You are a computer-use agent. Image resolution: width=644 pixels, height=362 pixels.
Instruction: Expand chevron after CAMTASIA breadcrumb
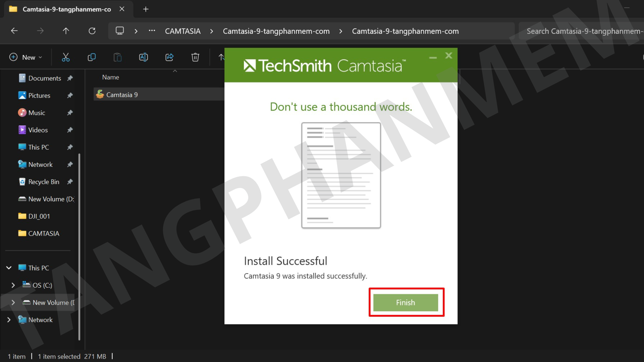212,31
